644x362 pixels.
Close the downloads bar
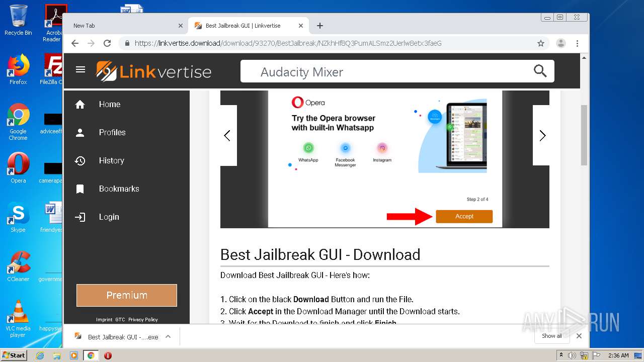point(579,336)
